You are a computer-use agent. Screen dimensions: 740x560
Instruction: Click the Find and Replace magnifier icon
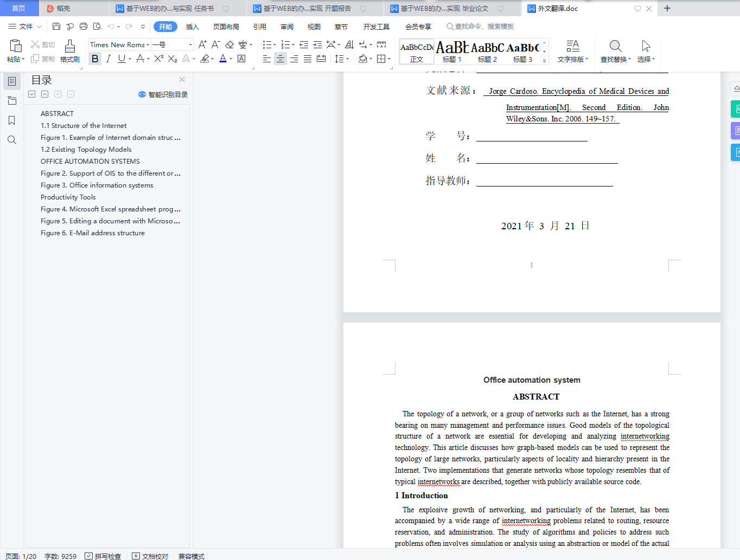point(615,46)
